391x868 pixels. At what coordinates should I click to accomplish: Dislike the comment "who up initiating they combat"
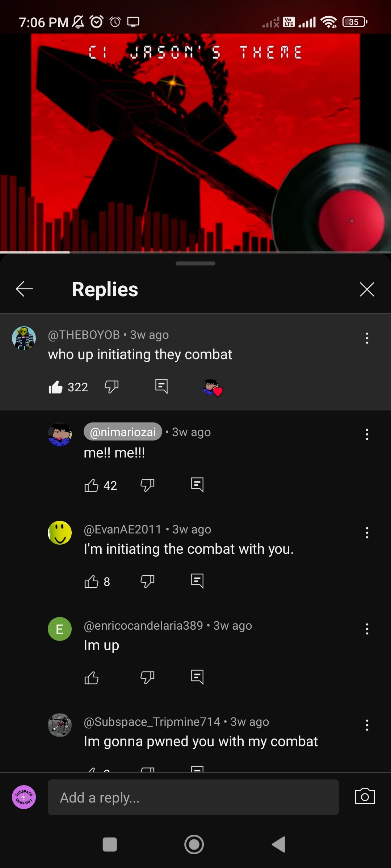click(x=112, y=387)
